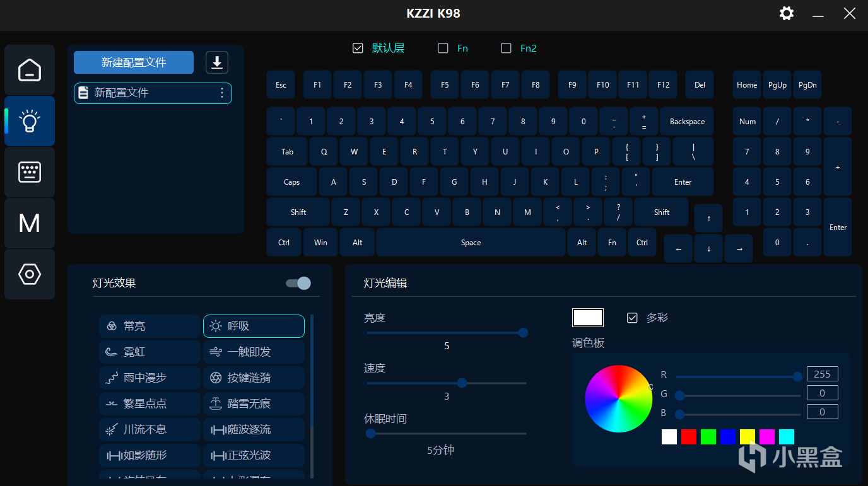Select the Num key on the numpad

point(748,122)
